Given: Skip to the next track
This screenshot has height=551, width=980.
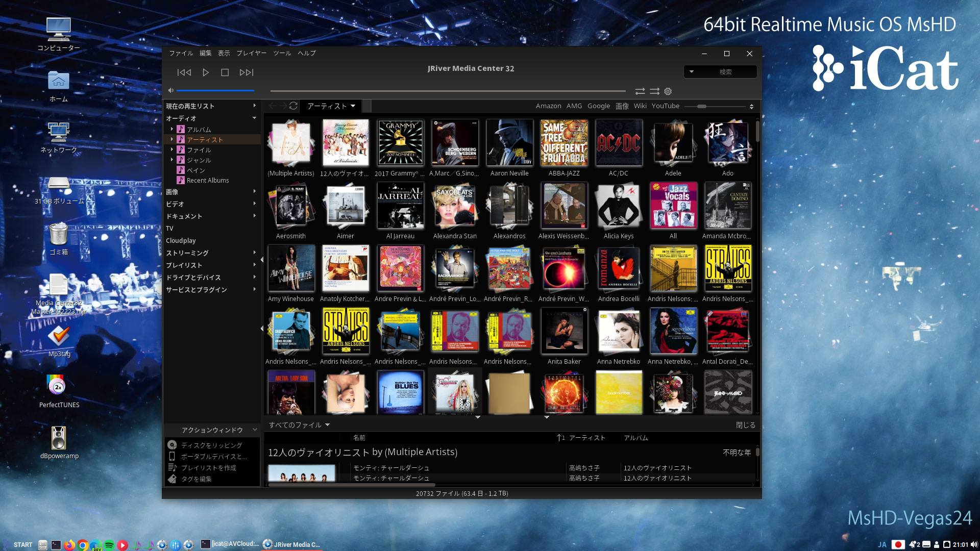Looking at the screenshot, I should (x=246, y=72).
